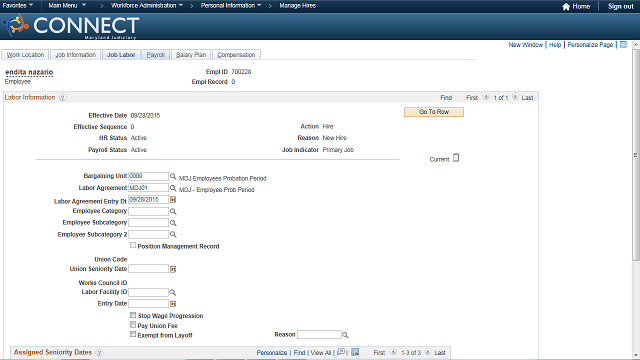Click the Home house icon
The image size is (640, 360).
coord(566,7)
